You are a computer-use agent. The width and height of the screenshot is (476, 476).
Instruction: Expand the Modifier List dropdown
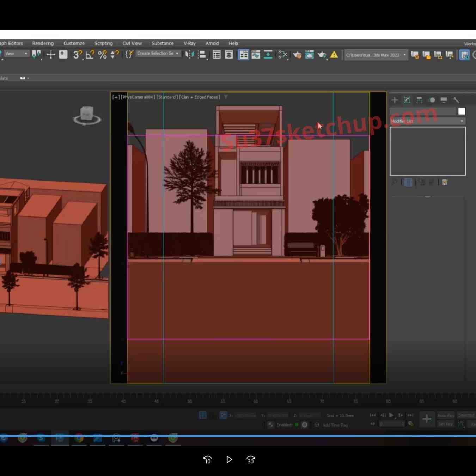click(x=427, y=121)
